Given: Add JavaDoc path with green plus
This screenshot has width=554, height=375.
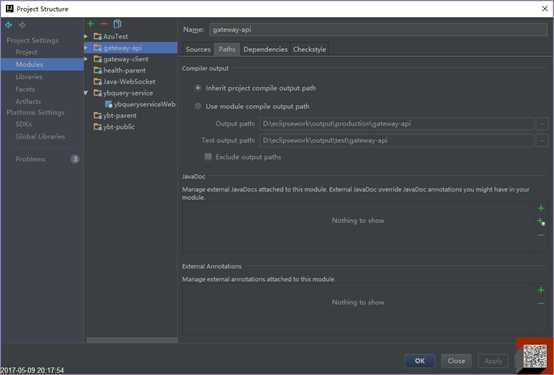Looking at the screenshot, I should point(541,209).
